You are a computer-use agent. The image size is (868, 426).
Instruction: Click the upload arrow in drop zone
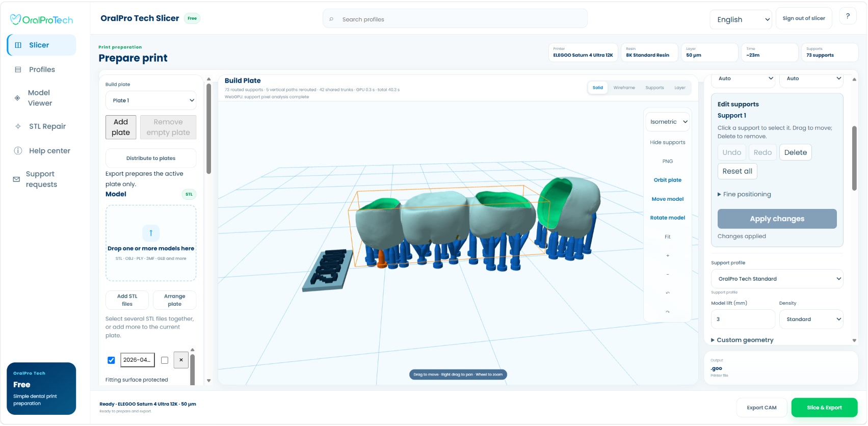point(151,233)
